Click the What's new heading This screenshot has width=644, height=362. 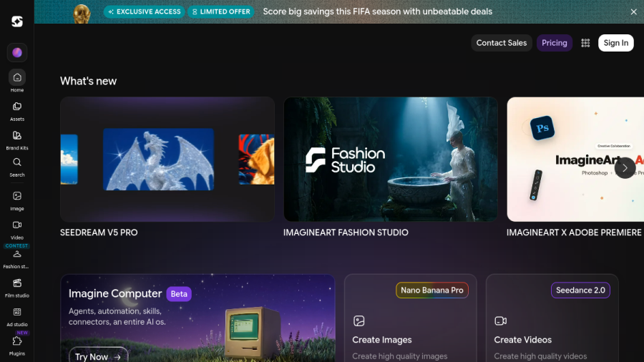88,81
